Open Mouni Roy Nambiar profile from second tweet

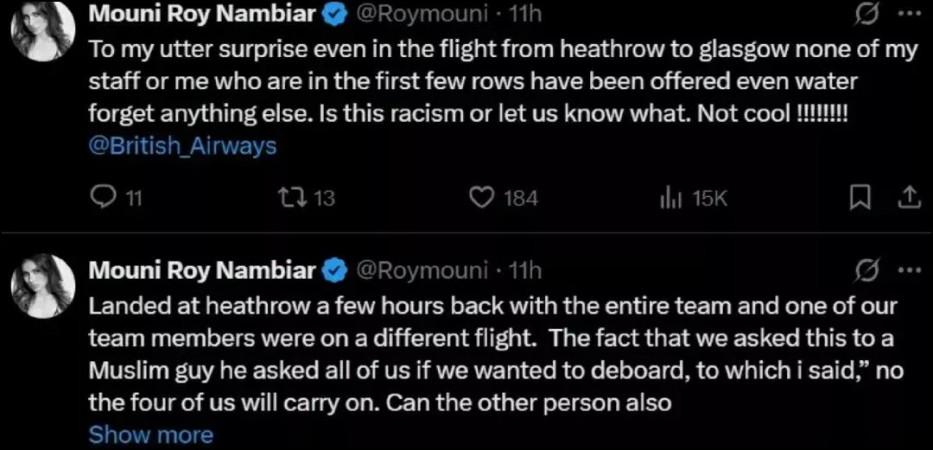[x=203, y=270]
